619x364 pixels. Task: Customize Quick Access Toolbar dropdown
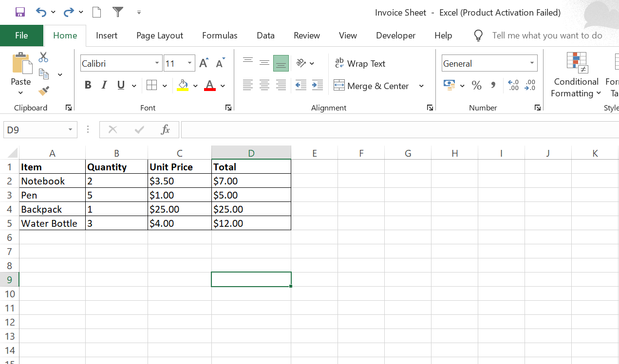[139, 13]
